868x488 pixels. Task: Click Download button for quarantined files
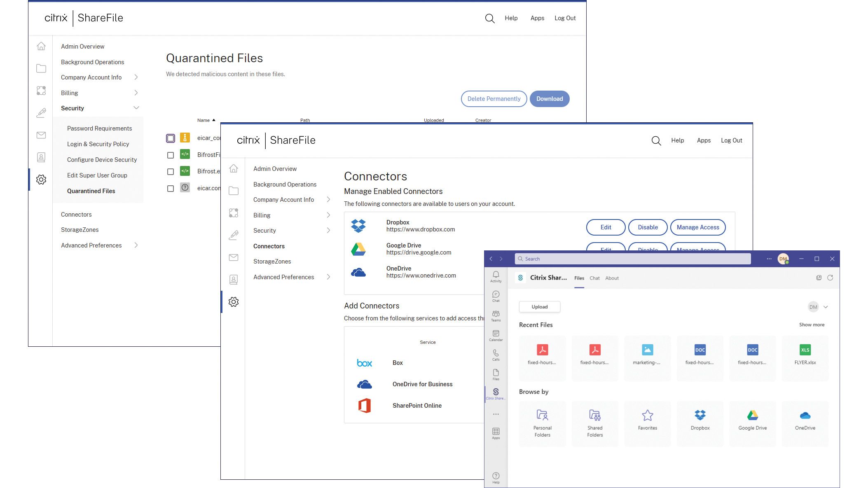click(550, 99)
